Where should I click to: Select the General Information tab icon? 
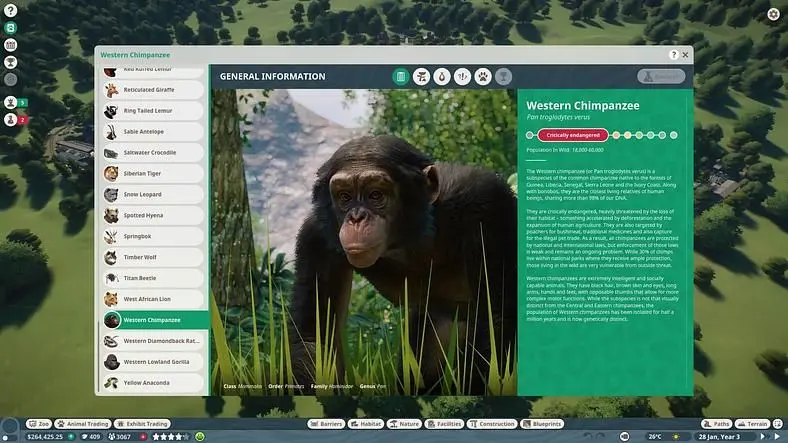pyautogui.click(x=401, y=76)
